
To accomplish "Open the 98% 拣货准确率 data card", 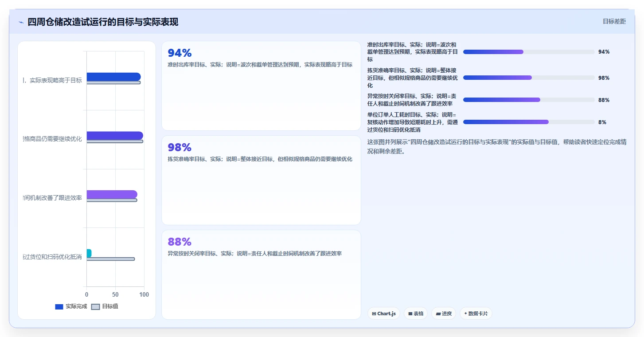I will click(262, 180).
